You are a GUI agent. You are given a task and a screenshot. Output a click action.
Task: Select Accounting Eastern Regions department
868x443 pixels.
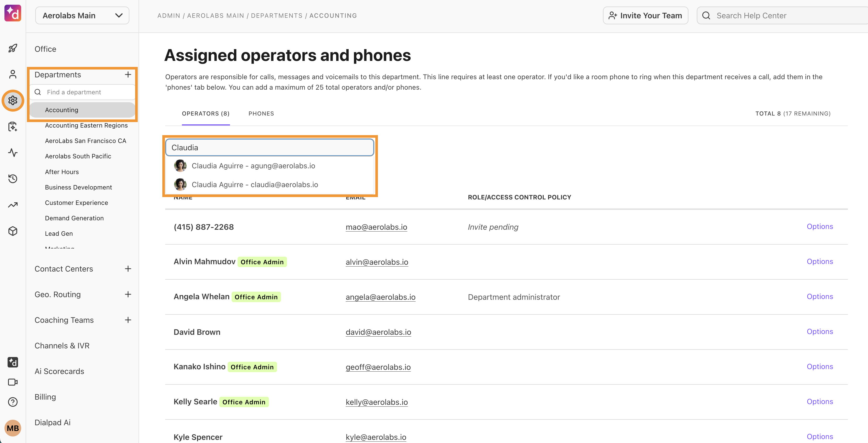click(86, 125)
